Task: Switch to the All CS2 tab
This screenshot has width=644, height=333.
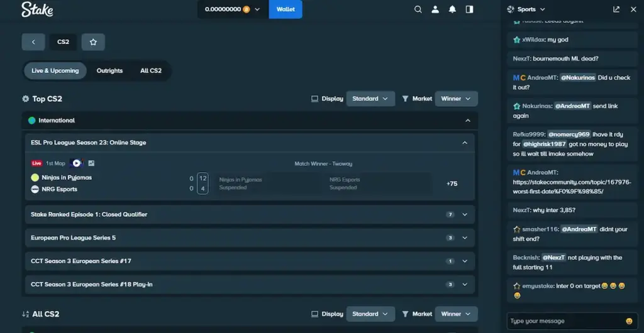Action: (151, 71)
